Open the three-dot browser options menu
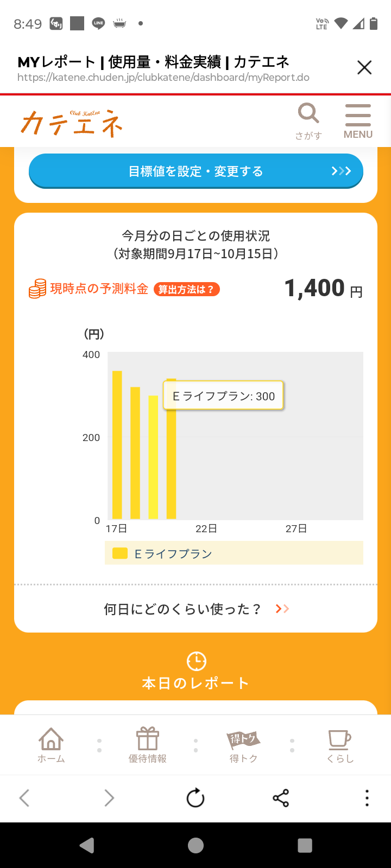Viewport: 391px width, 868px height. 367,798
